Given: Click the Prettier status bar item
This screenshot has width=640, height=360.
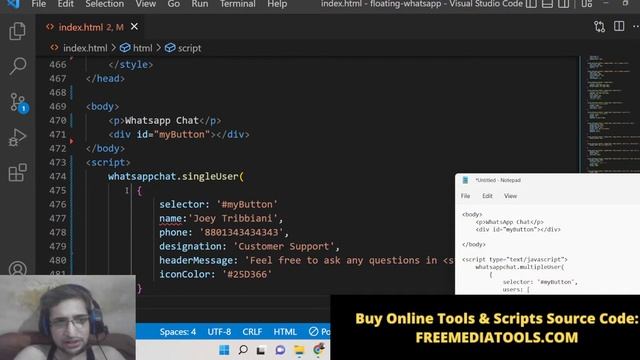Looking at the screenshot, I should 319,332.
